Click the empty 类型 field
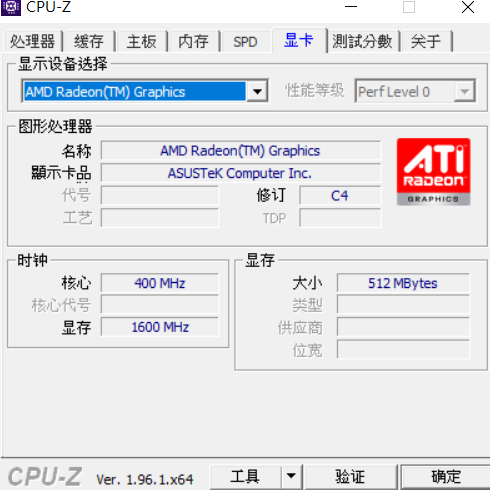Screen dimensions: 490x490 click(403, 305)
